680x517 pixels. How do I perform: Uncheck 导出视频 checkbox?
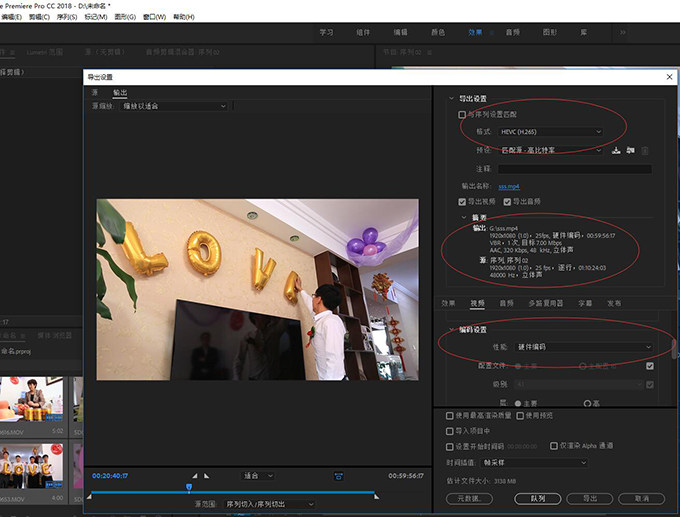pyautogui.click(x=462, y=202)
